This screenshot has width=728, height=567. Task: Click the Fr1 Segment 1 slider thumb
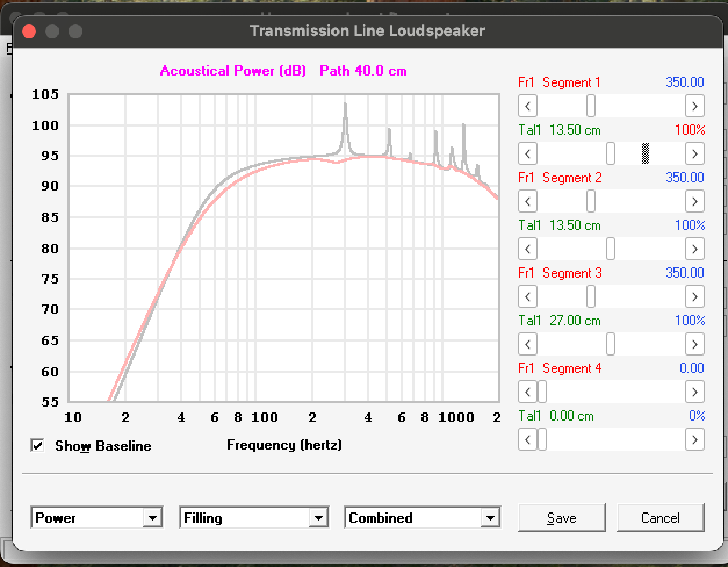click(x=591, y=106)
